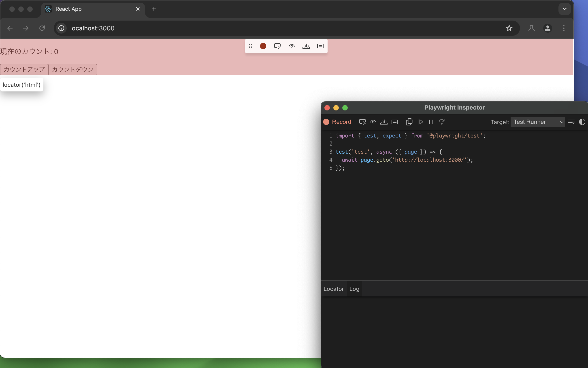Click the resume execution icon
This screenshot has height=368, width=588.
(421, 122)
